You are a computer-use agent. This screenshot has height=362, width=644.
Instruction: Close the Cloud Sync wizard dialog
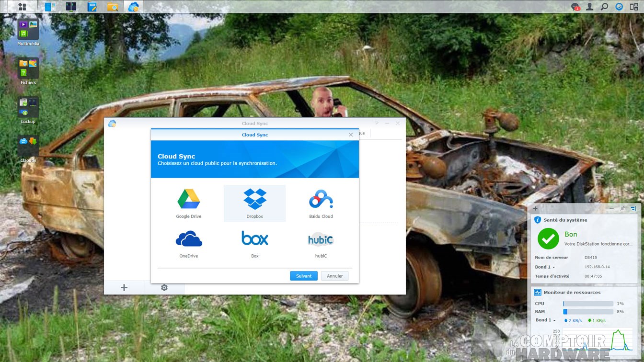tap(351, 135)
